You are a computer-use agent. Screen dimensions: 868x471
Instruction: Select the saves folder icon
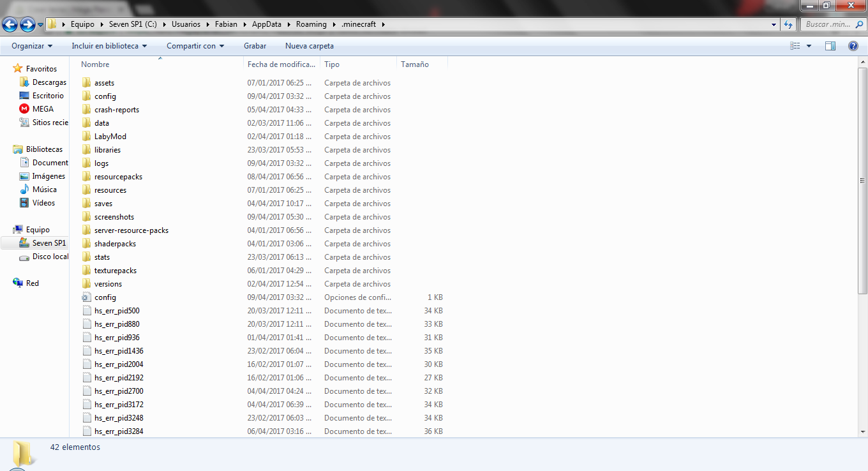tap(87, 204)
